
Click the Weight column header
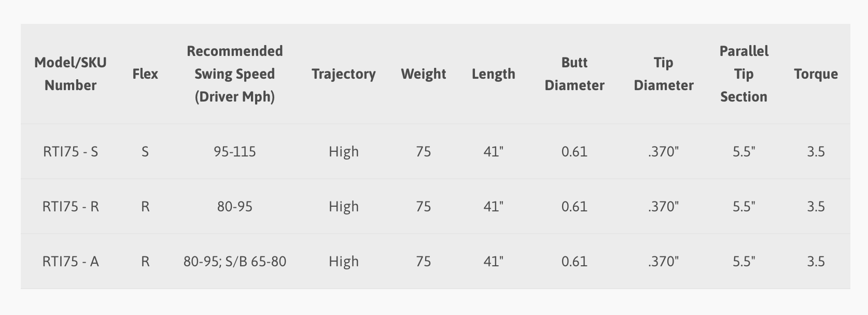click(424, 74)
